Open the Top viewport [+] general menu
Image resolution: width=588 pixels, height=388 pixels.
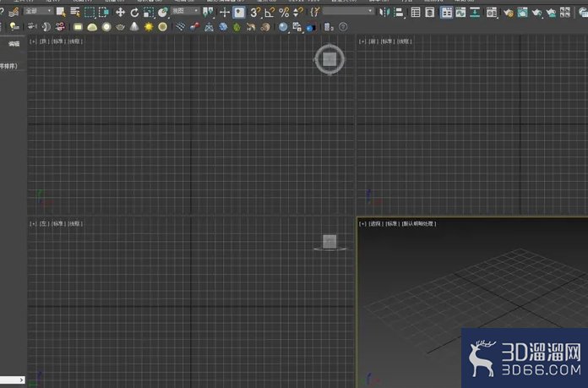pos(33,41)
